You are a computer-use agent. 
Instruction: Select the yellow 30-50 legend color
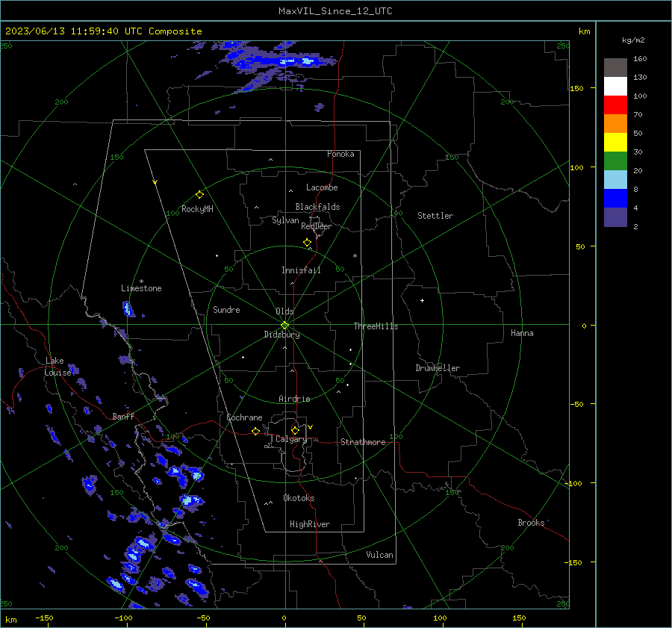tap(615, 143)
